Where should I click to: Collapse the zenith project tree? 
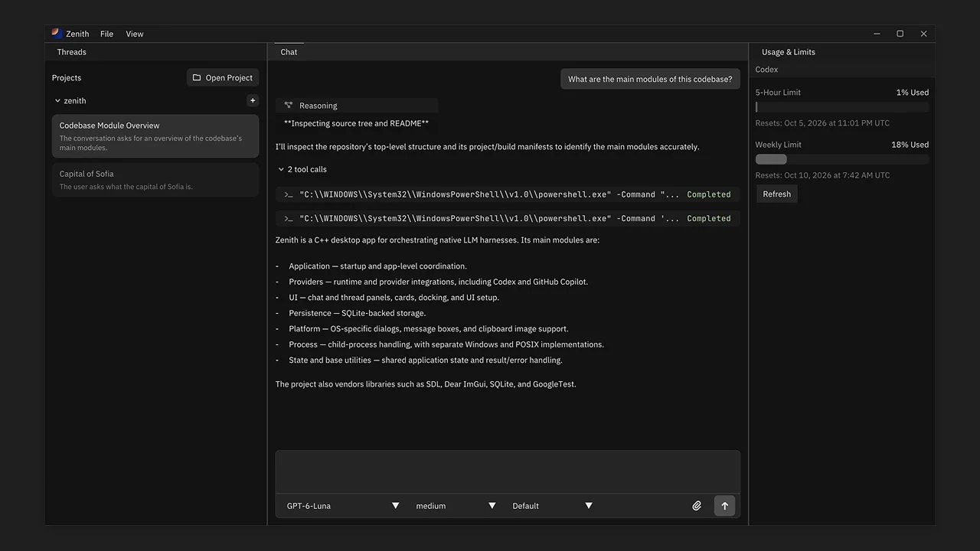[x=57, y=100]
